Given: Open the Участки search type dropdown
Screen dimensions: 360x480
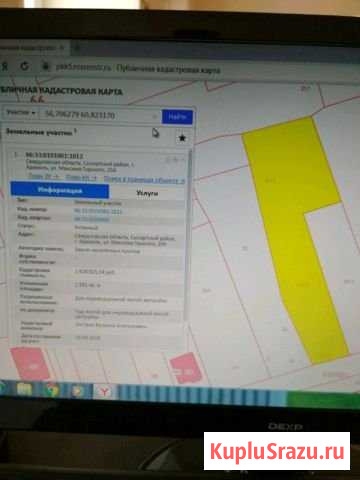Looking at the screenshot, I should [x=21, y=113].
